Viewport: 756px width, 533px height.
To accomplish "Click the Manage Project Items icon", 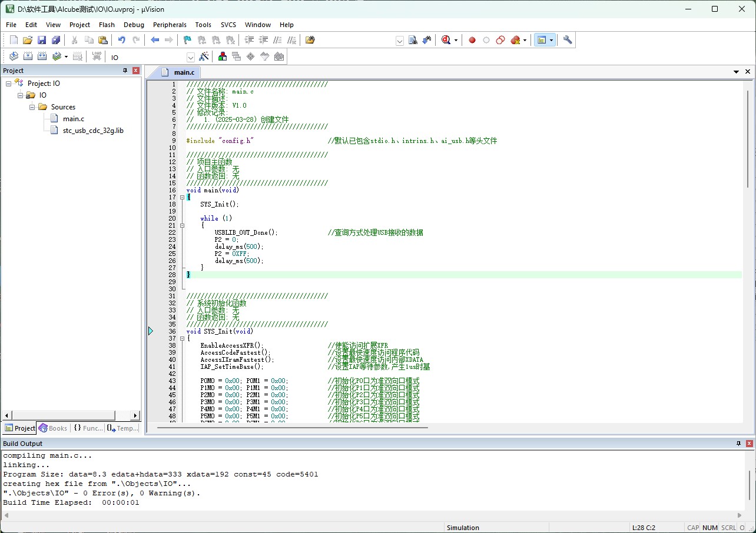I will [223, 57].
